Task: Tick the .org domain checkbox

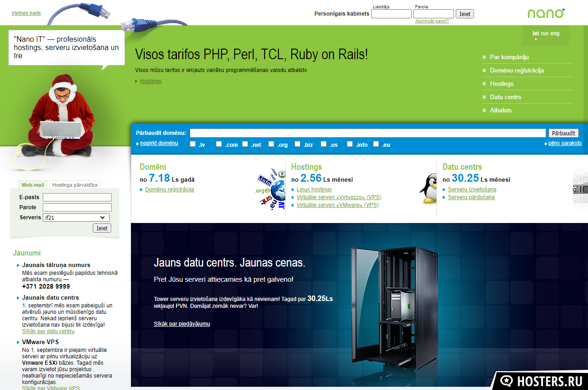Action: tap(271, 144)
